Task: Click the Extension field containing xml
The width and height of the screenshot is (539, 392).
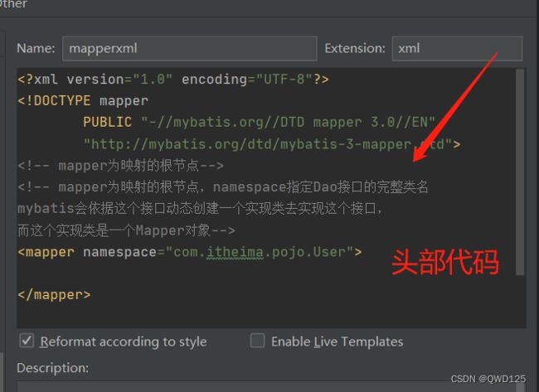Action: (x=456, y=49)
